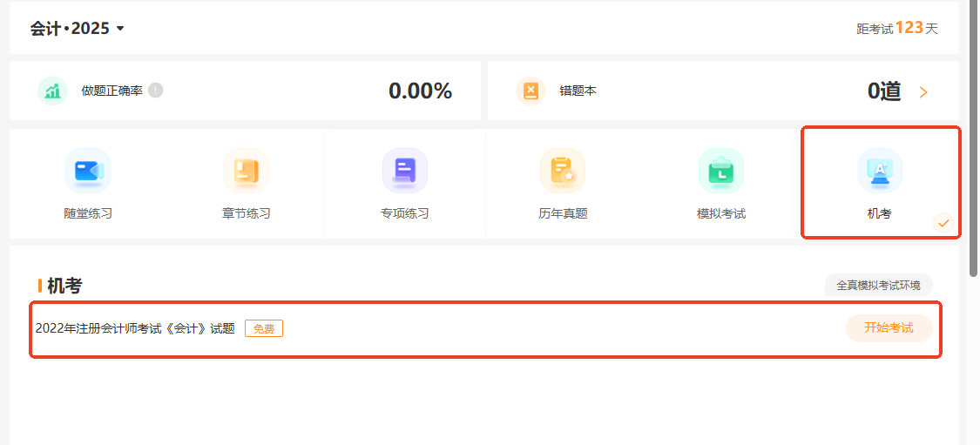This screenshot has height=445, width=980.
Task: Select the 模拟考试 mock exam icon
Action: click(721, 171)
